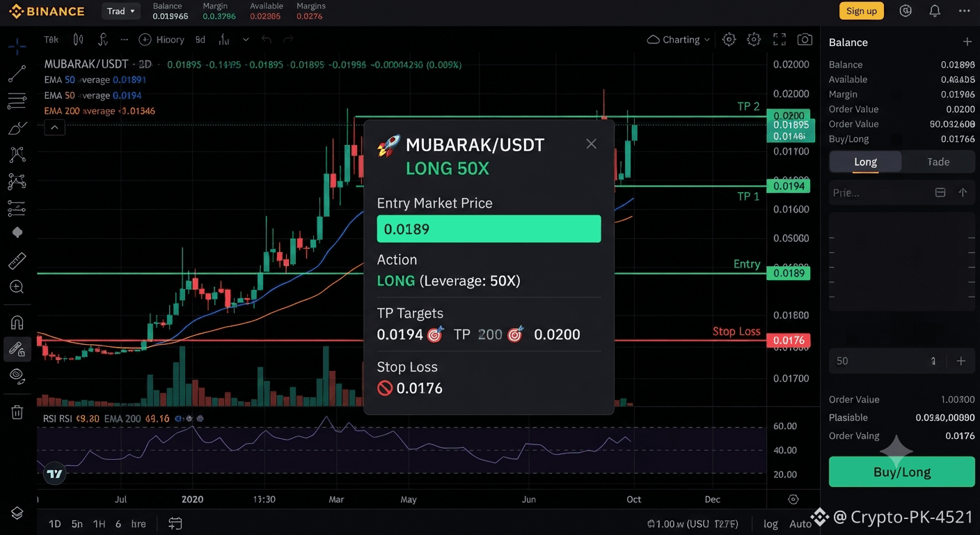Click the plus icon in Balance panel
This screenshot has width=980, height=535.
click(x=967, y=42)
